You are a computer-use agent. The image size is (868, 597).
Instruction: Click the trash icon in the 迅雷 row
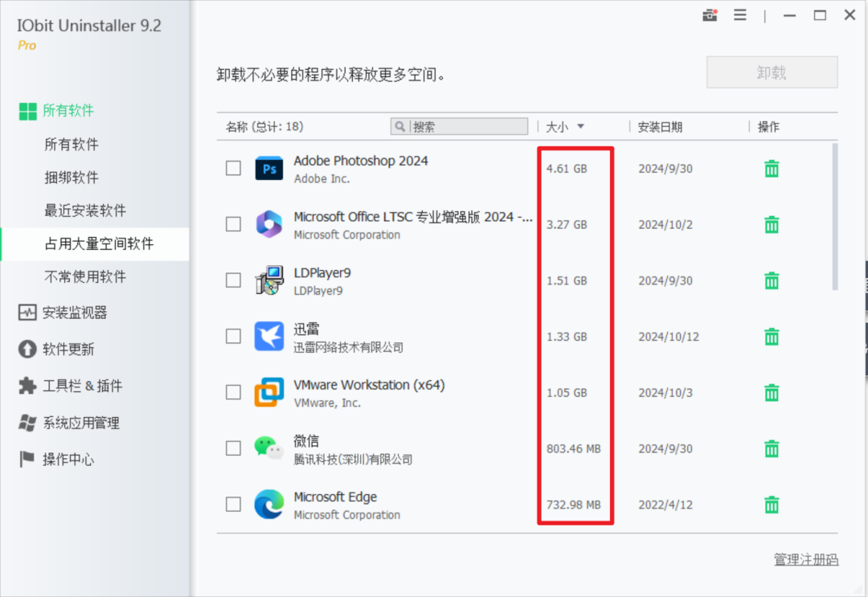[771, 337]
